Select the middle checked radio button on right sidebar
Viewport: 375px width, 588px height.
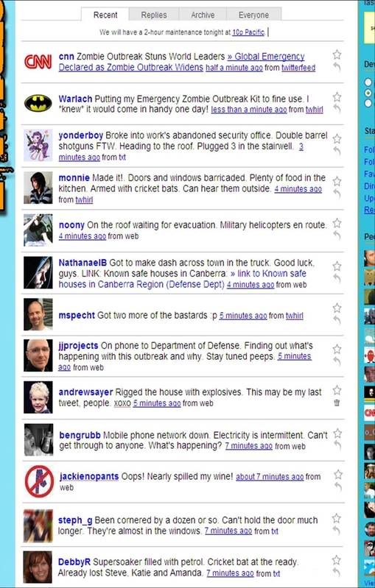(x=368, y=93)
